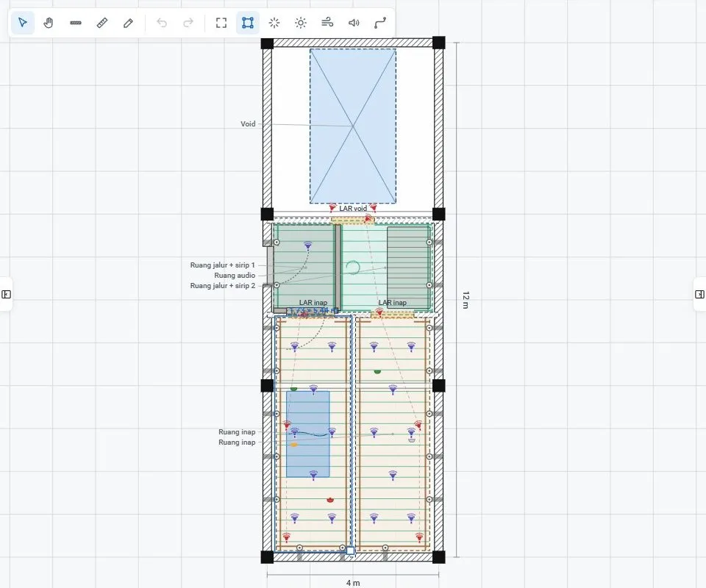
Task: Click the "Void" room label
Action: click(248, 123)
